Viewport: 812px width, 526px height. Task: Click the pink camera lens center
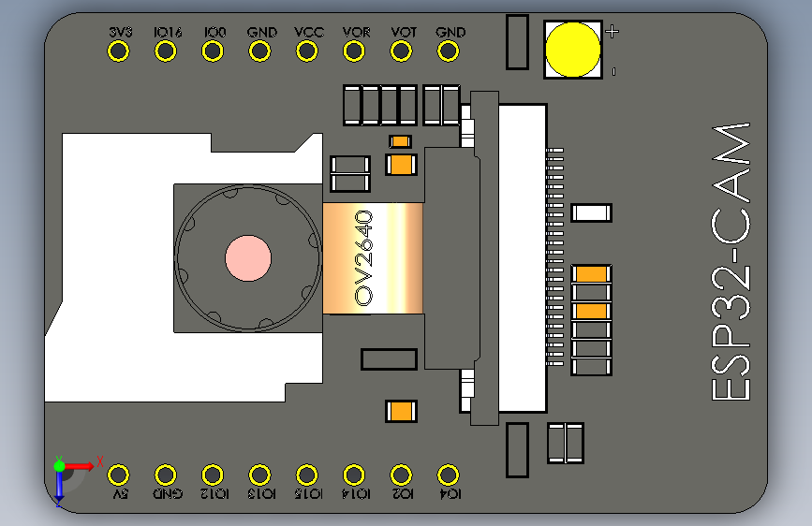click(x=248, y=258)
